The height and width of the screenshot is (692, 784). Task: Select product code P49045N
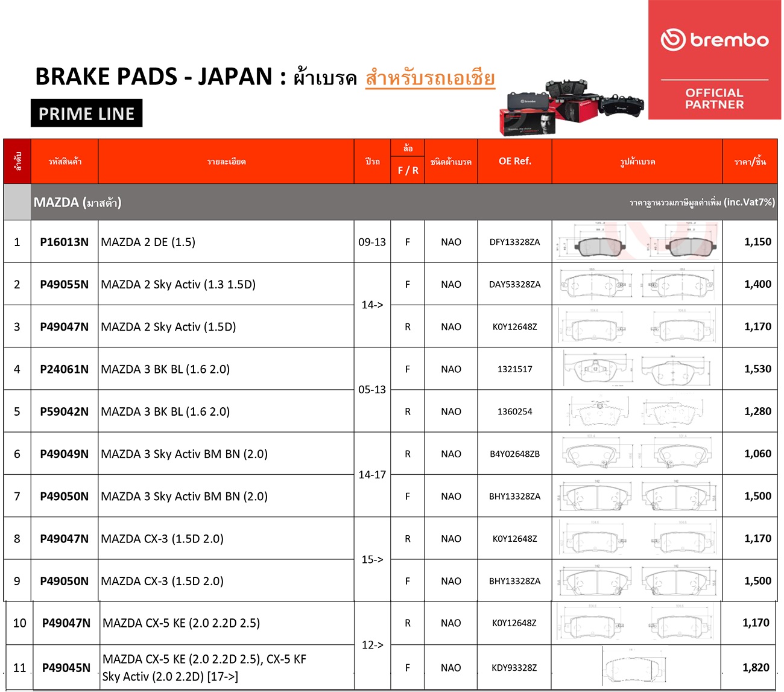click(x=66, y=668)
